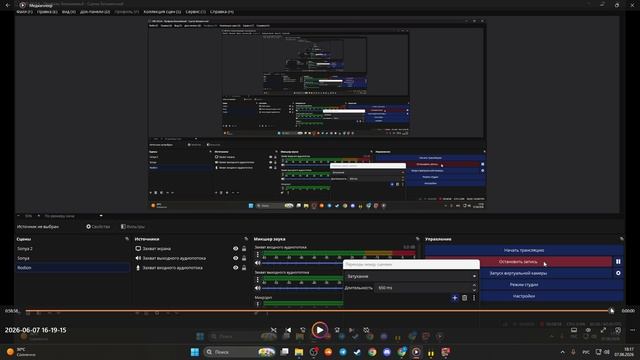Screen dimensions: 640x360
Task: Open the Windows Start menu
Action: coord(195,352)
